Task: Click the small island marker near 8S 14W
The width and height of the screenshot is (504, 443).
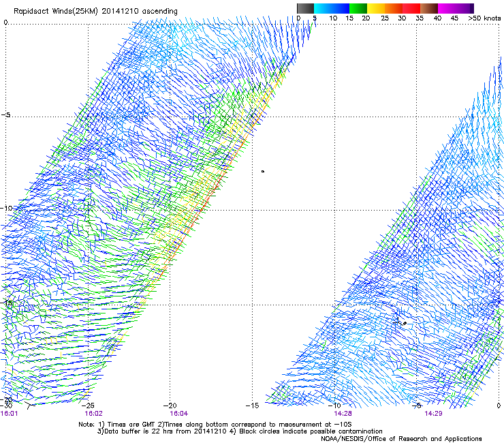Action: pyautogui.click(x=263, y=172)
